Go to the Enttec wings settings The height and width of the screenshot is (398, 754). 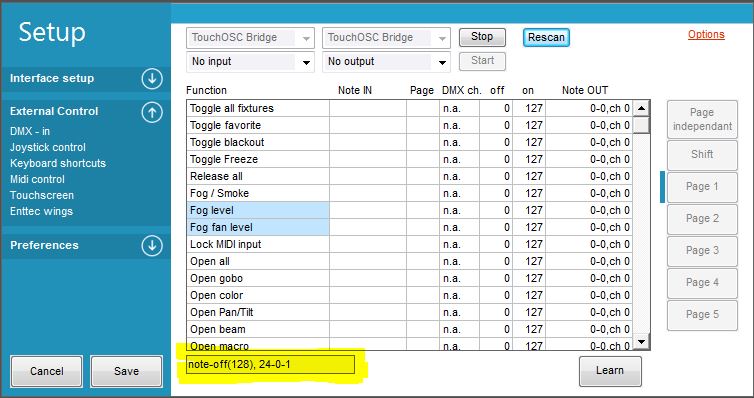coord(41,211)
